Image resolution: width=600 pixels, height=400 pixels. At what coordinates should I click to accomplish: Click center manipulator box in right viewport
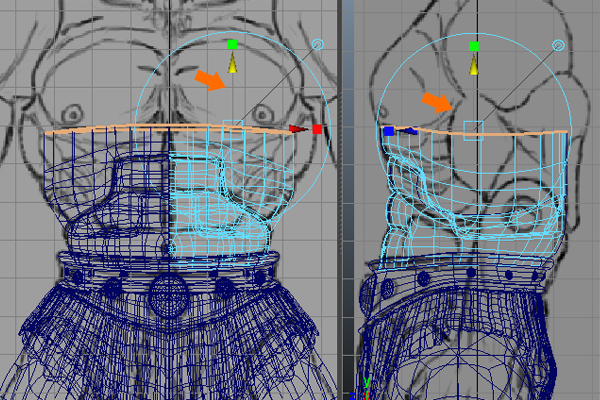coord(474,131)
